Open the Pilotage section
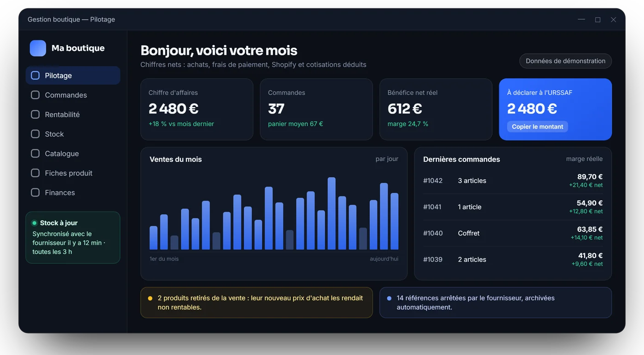Screen dimensions: 644x355 pyautogui.click(x=73, y=75)
